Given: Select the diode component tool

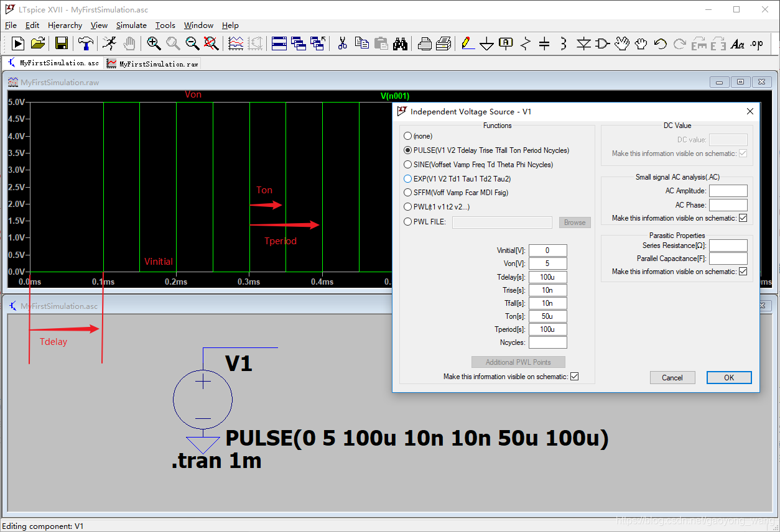Looking at the screenshot, I should tap(583, 44).
